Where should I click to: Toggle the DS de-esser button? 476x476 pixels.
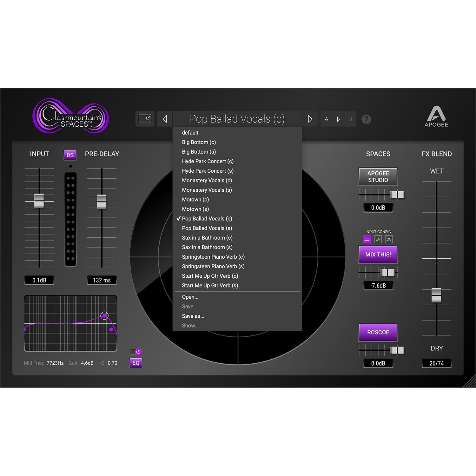70,155
